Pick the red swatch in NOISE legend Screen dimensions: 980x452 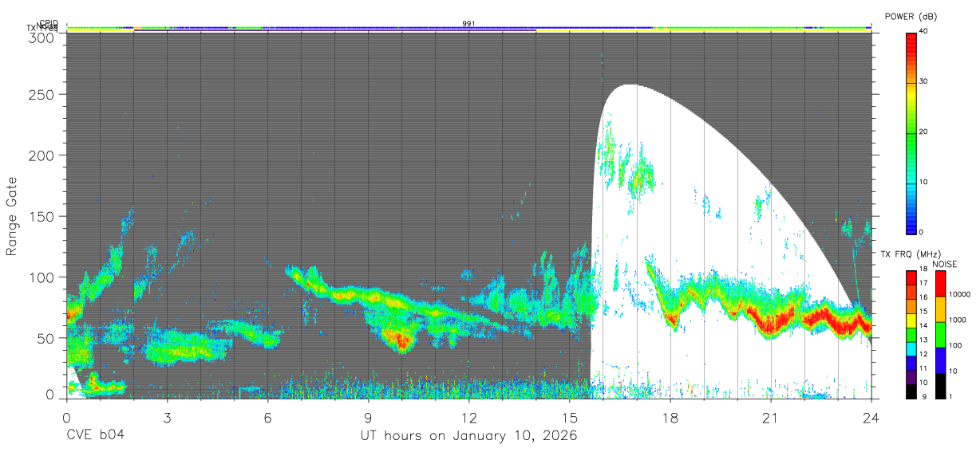[941, 284]
